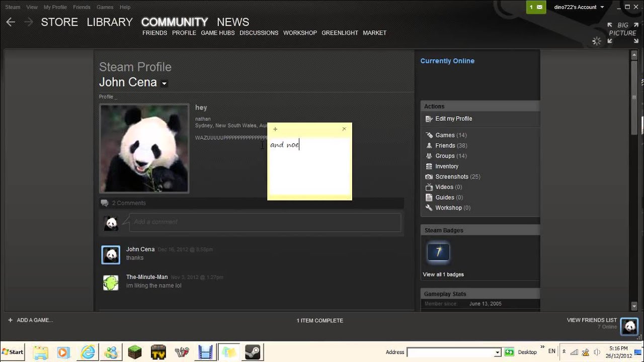Open the TV block icon in taskbar
644x362 pixels.
pos(158,352)
